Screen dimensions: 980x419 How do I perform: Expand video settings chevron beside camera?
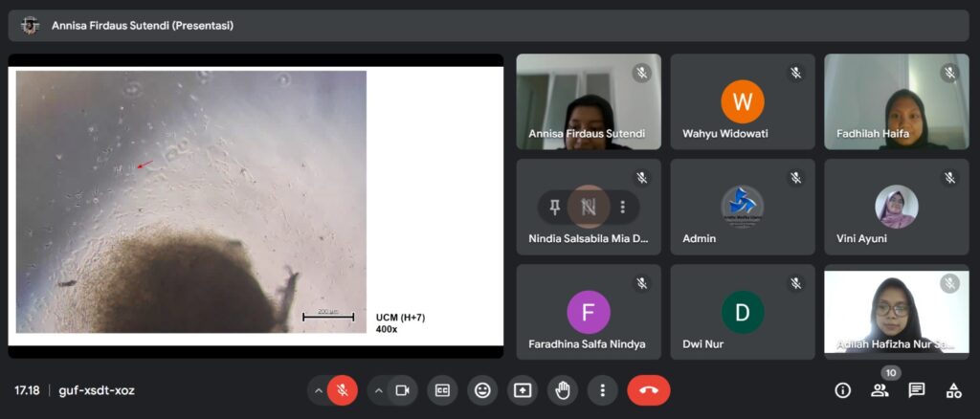(x=378, y=390)
